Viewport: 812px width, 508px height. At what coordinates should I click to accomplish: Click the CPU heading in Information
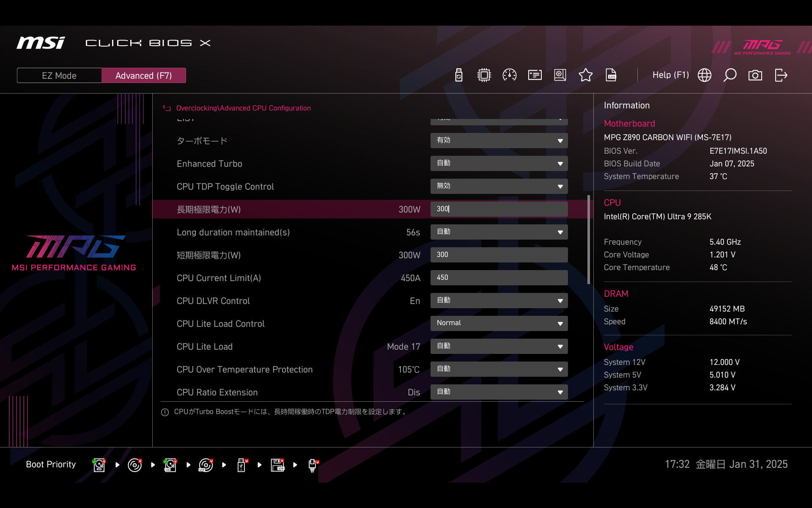point(612,203)
